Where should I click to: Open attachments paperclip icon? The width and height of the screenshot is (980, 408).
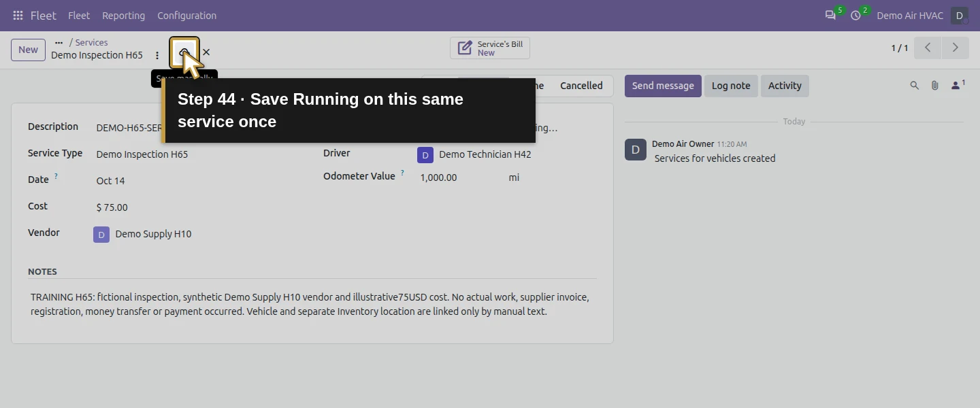point(935,86)
